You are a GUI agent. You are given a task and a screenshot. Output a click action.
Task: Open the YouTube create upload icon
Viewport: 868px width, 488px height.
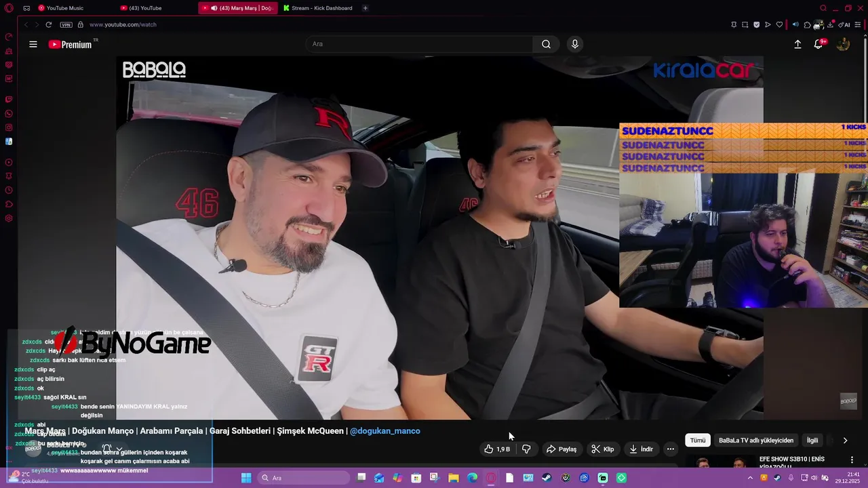coord(797,44)
